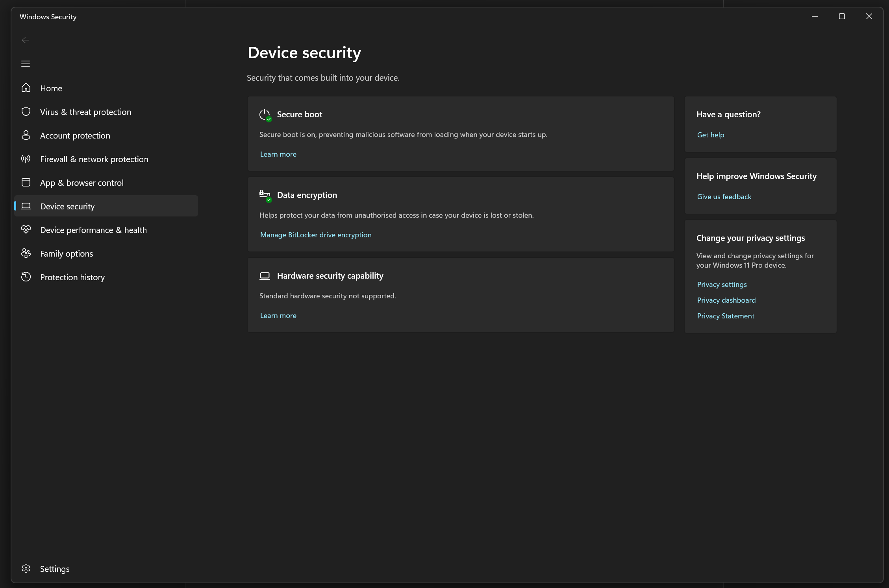Open the hamburger navigation menu

tap(26, 64)
